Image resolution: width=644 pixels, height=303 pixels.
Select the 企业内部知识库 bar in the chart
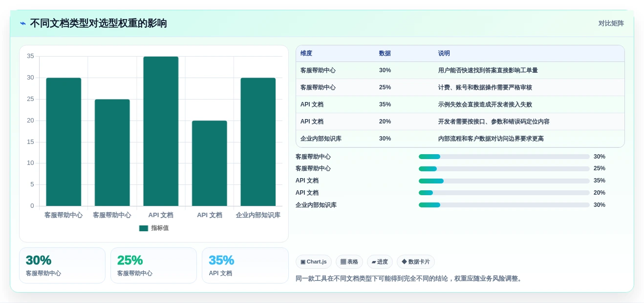[258, 142]
